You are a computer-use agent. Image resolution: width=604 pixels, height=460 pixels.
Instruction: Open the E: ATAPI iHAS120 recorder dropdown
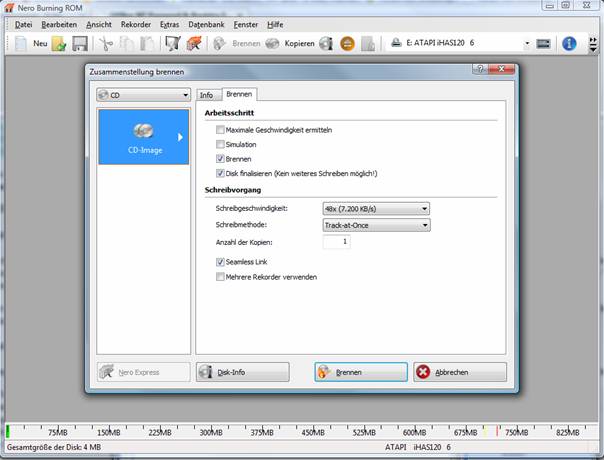click(x=527, y=44)
